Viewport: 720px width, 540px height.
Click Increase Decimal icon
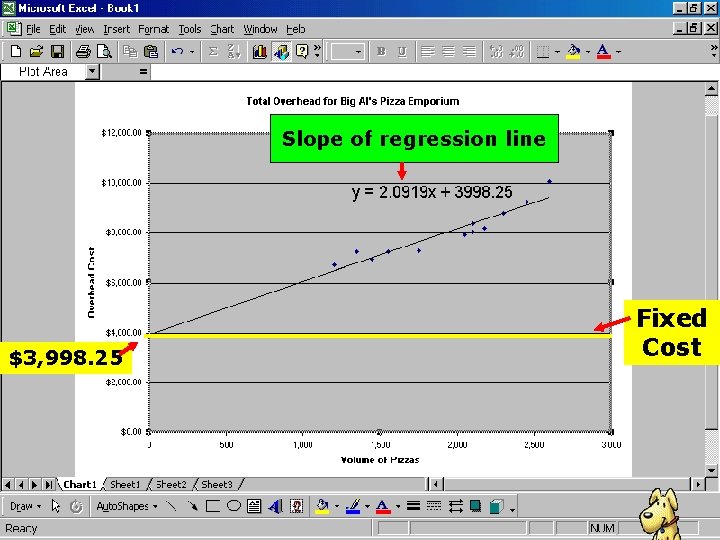(496, 51)
